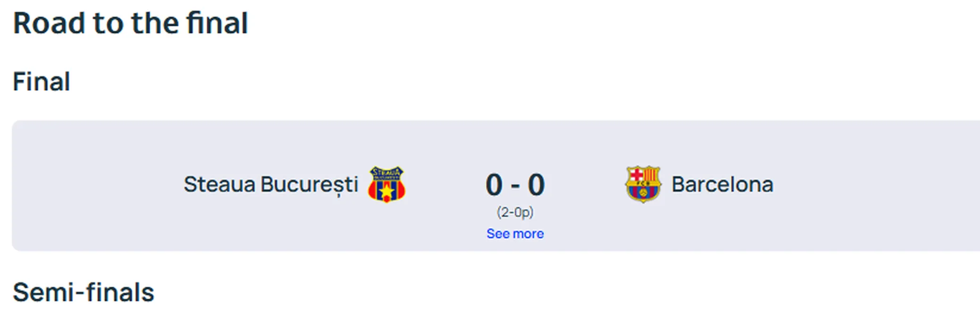Click the Barcelona club crest

(643, 184)
